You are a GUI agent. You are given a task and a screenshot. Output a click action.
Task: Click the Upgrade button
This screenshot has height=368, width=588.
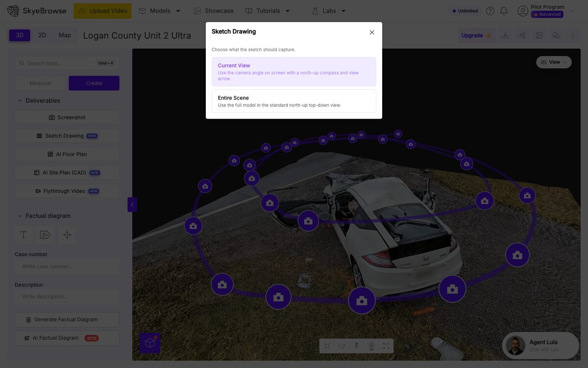pos(476,35)
